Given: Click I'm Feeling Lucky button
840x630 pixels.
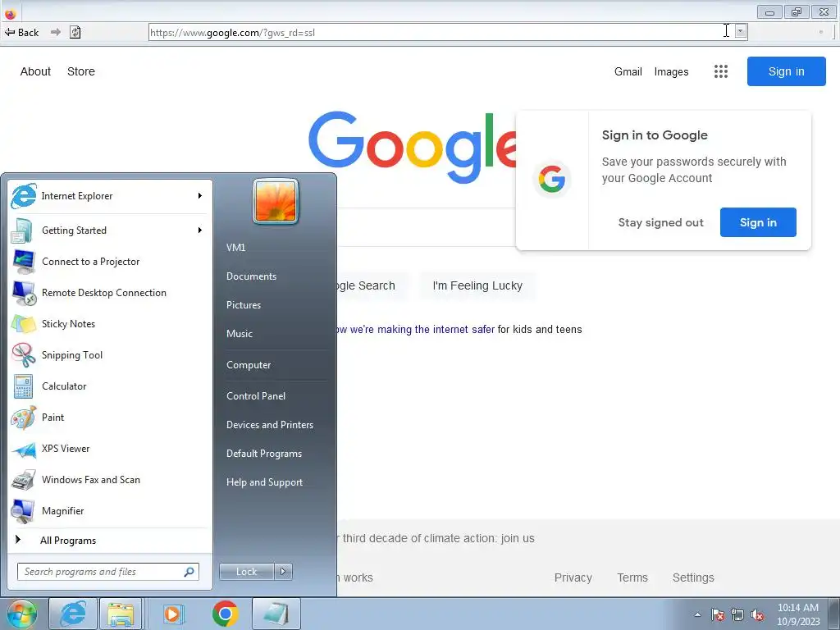Looking at the screenshot, I should tap(477, 285).
